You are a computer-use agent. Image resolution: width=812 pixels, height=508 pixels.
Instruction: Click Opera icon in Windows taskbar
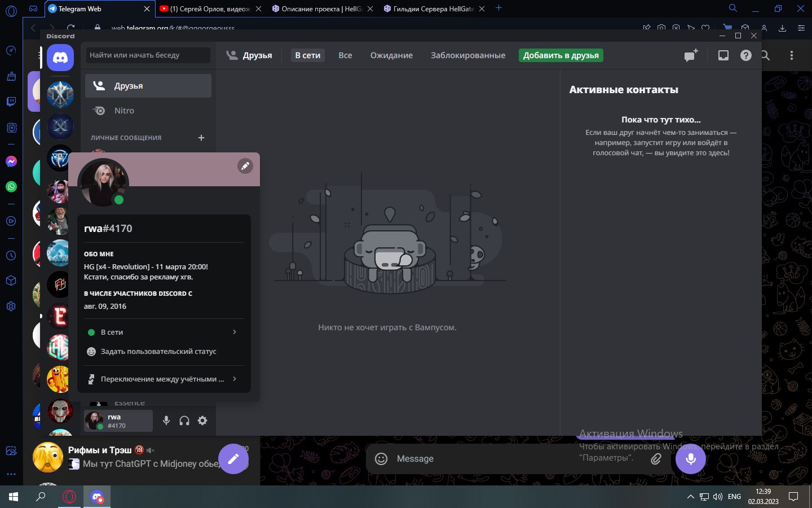[x=69, y=497]
